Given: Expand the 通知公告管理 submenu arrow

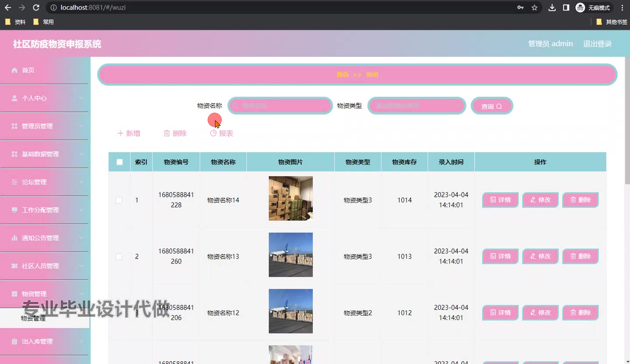Looking at the screenshot, I should coord(81,238).
